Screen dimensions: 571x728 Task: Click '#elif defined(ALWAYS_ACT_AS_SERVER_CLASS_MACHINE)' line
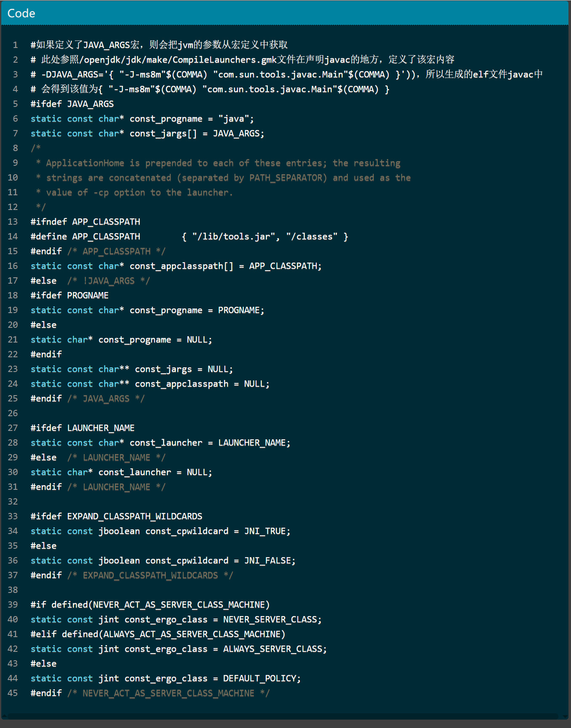pos(158,634)
